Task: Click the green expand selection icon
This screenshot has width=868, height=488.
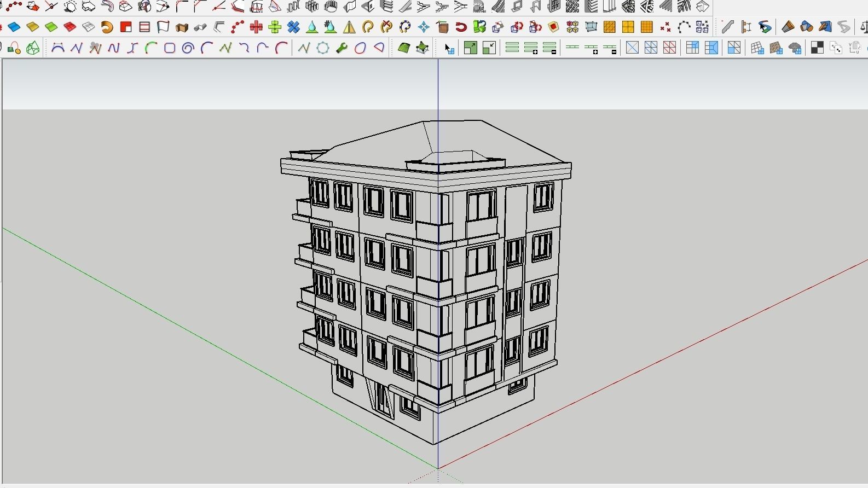Action: coord(470,48)
